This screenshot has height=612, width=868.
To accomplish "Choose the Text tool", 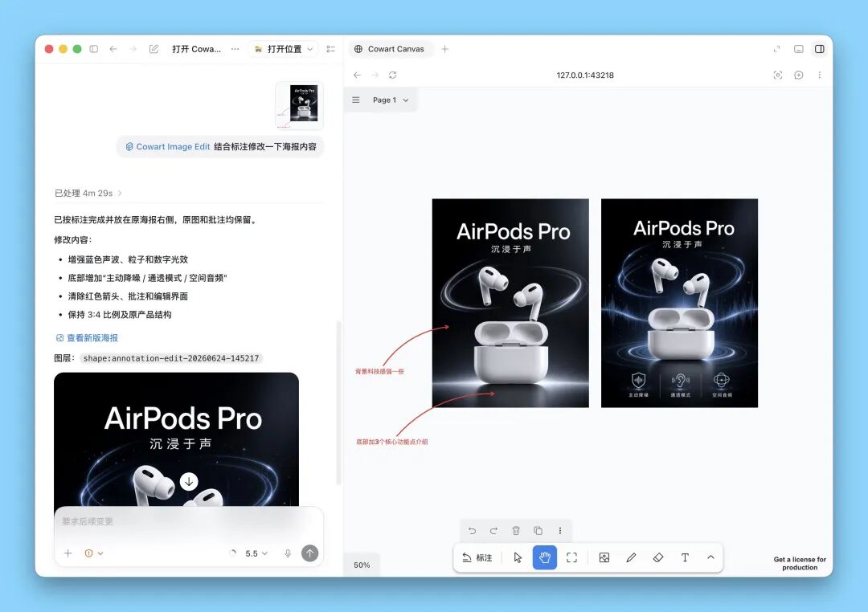I will [685, 557].
